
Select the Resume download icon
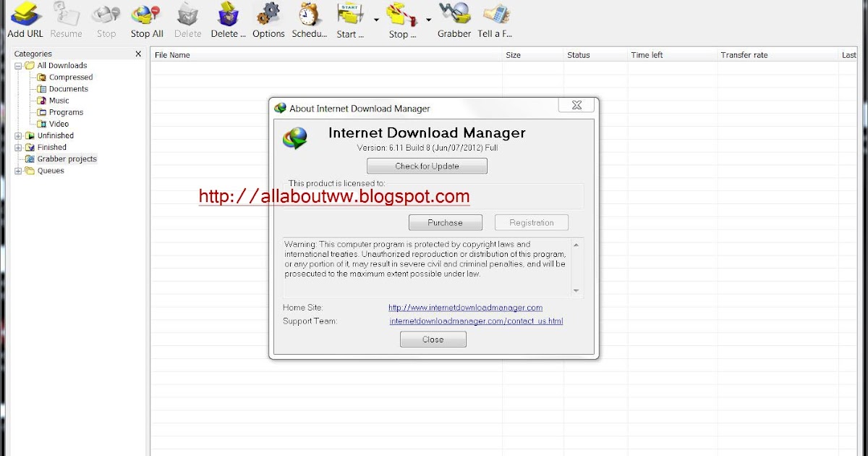click(x=66, y=14)
